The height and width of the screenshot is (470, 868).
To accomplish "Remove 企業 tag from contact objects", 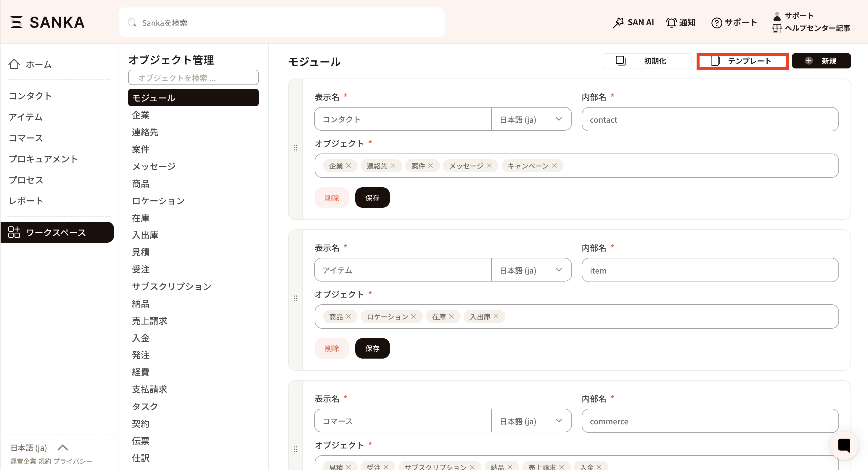I will click(348, 165).
